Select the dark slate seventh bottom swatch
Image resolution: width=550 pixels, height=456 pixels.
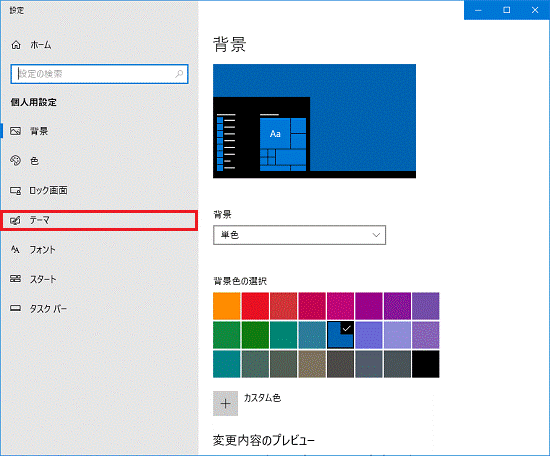397,364
